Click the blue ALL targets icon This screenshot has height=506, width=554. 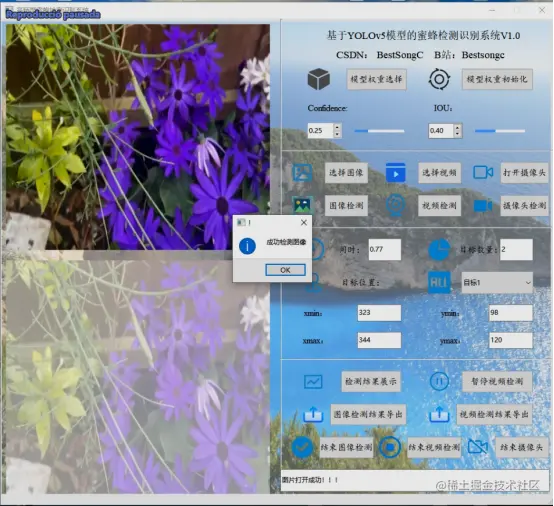[439, 282]
